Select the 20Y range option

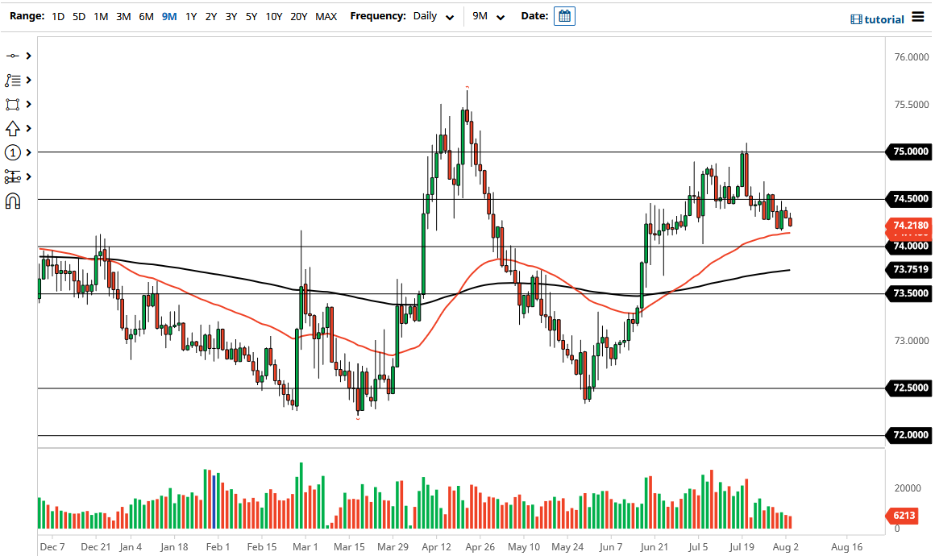tap(298, 16)
